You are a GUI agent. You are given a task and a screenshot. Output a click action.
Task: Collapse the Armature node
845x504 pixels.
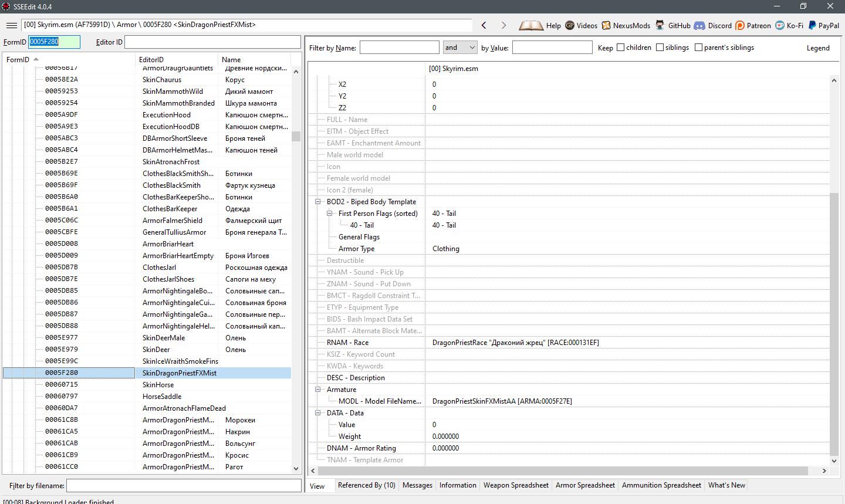pyautogui.click(x=318, y=390)
